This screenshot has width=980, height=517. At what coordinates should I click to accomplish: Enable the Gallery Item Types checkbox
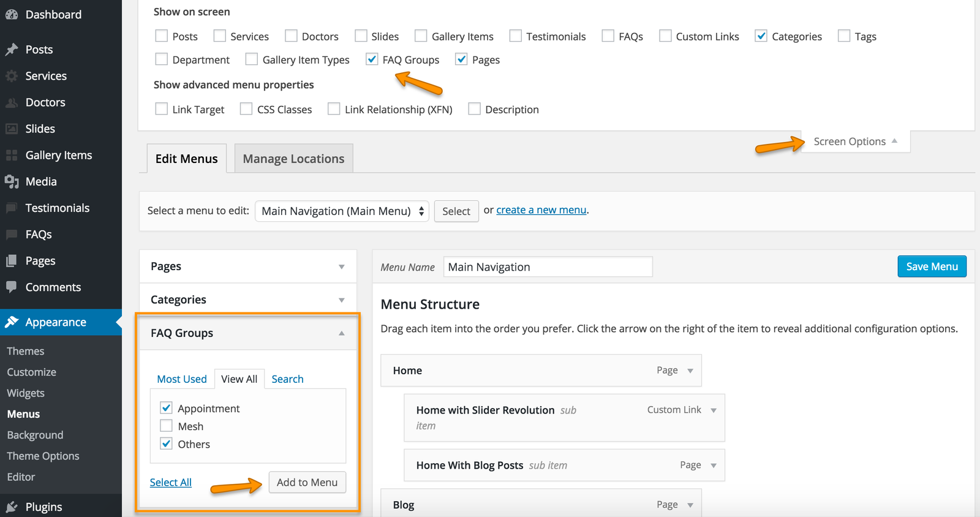[252, 59]
